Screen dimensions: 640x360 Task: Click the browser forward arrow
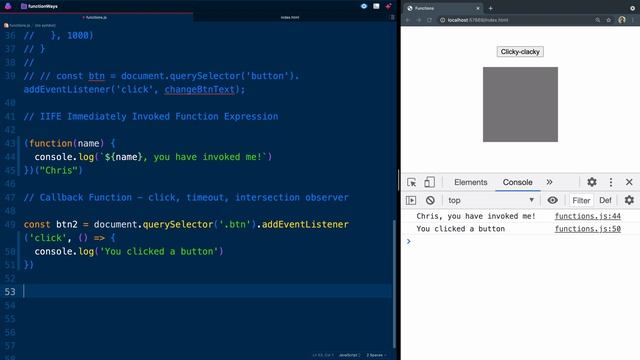(x=418, y=20)
